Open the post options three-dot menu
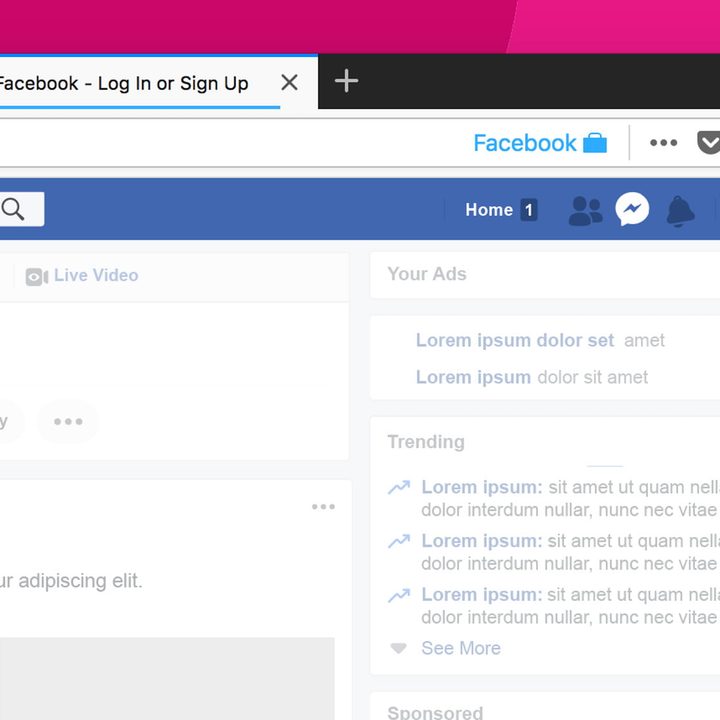The image size is (720, 720). pos(323,507)
